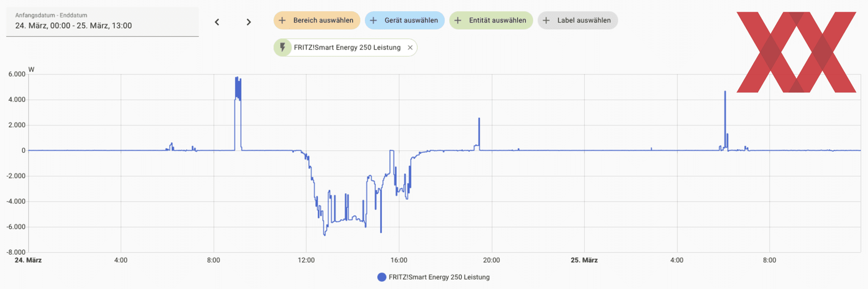Click the '12:00' time axis label

[306, 260]
